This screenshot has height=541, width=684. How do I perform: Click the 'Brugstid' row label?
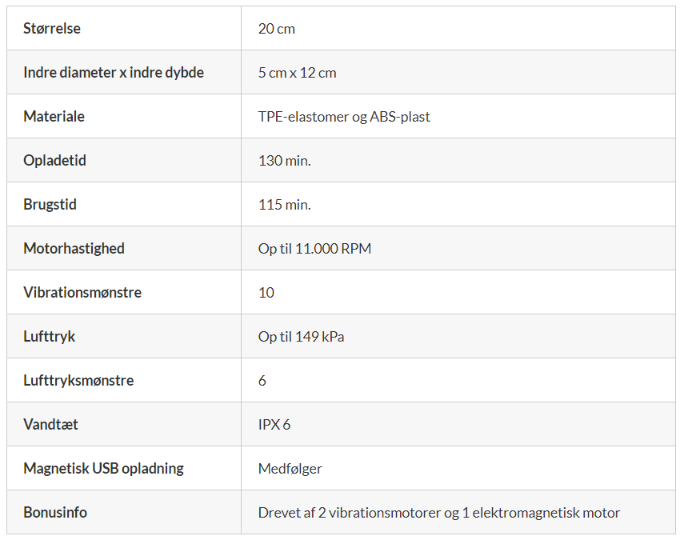click(50, 205)
